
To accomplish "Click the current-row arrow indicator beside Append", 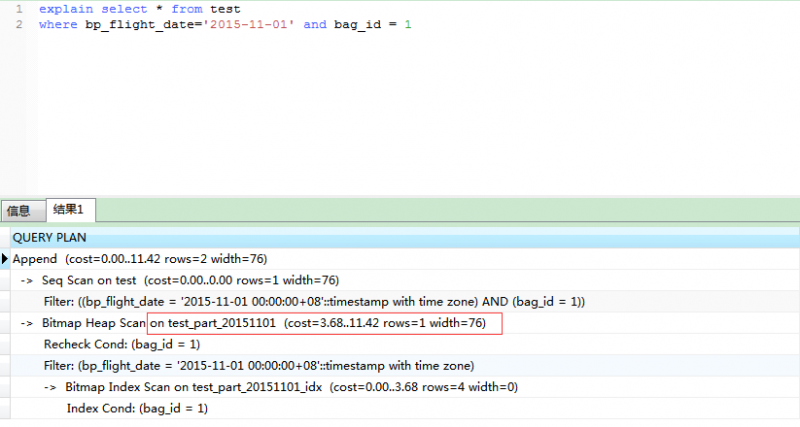I will pyautogui.click(x=5, y=259).
